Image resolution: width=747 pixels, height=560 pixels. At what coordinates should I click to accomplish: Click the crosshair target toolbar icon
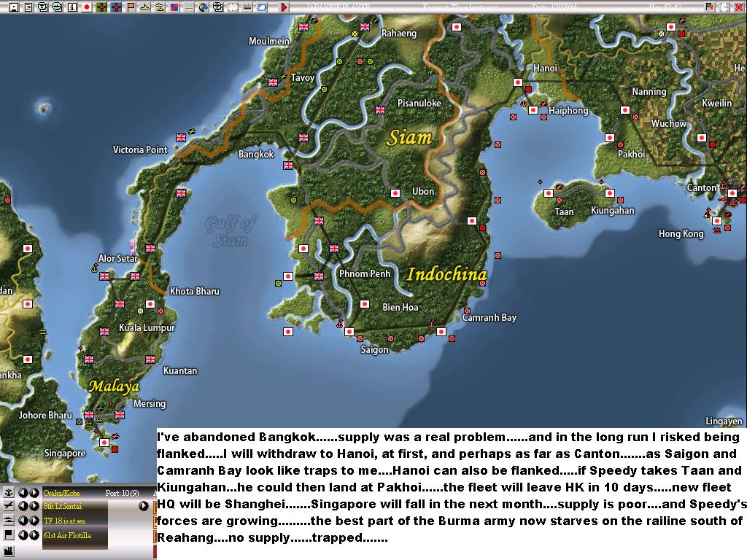(x=218, y=7)
